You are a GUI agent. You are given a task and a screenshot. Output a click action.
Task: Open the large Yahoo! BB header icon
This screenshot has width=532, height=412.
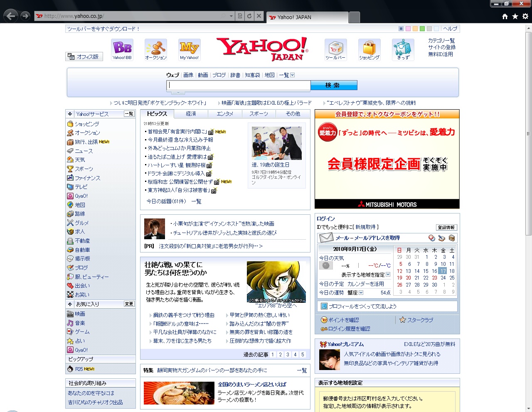click(122, 49)
